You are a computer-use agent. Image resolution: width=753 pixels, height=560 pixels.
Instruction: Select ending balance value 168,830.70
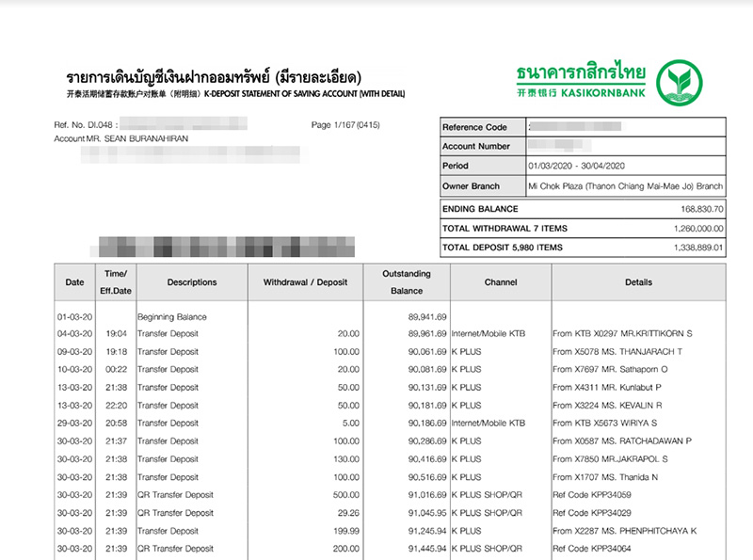click(x=701, y=209)
